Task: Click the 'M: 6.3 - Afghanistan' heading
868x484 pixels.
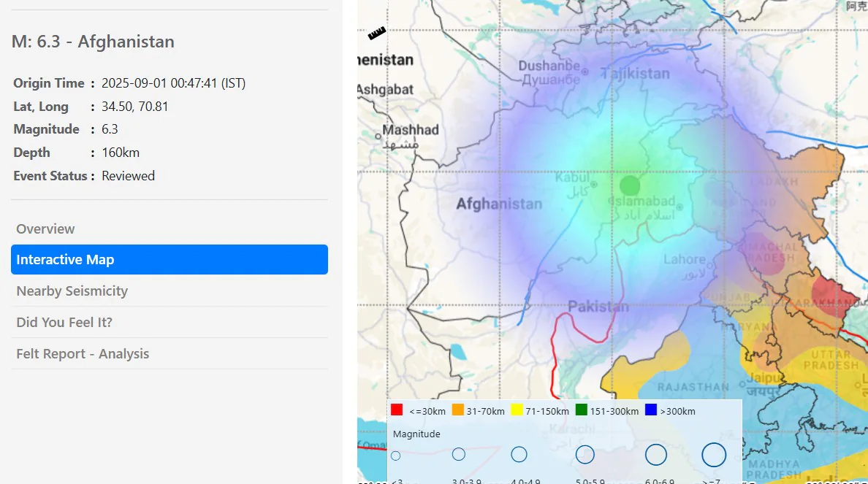Action: (x=93, y=42)
